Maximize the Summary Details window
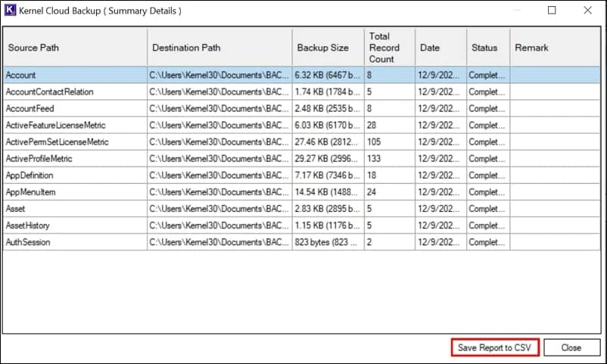Screen dimensions: 607x364 552,10
